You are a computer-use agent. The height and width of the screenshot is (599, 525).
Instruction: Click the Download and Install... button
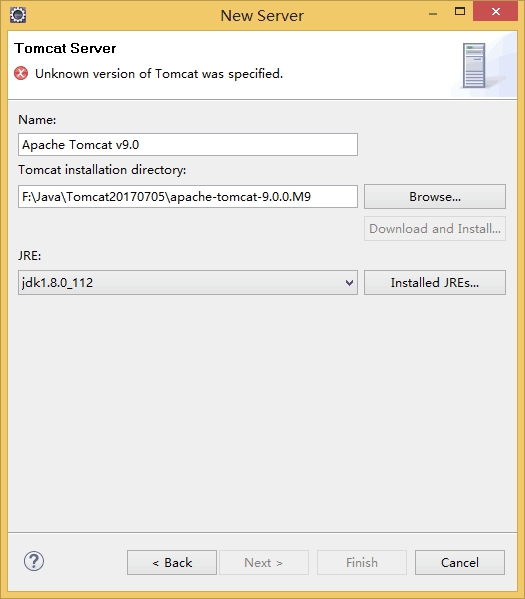point(435,228)
